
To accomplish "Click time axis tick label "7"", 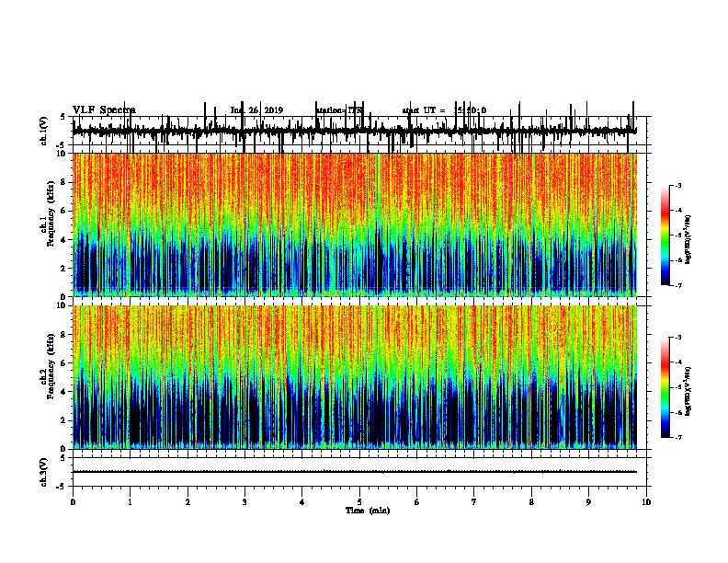I will (474, 502).
